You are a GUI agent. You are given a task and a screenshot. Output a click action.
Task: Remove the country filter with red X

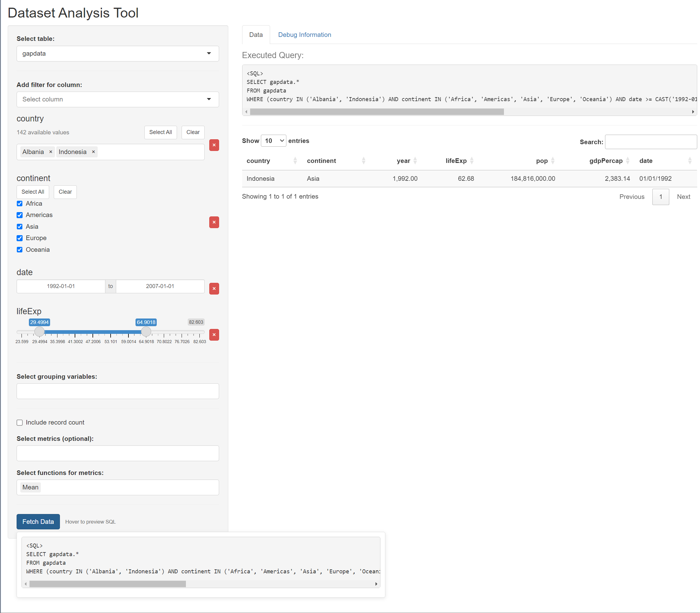pyautogui.click(x=214, y=145)
